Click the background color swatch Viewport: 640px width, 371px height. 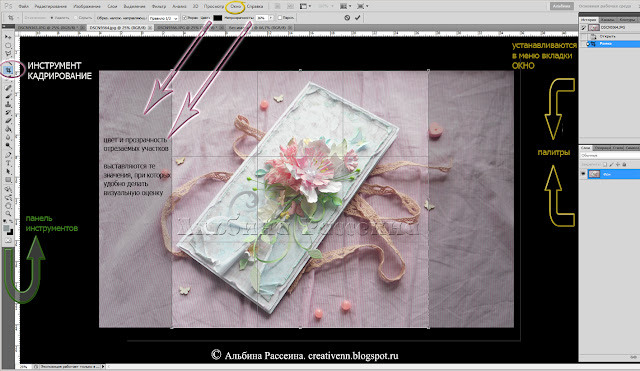point(10,232)
